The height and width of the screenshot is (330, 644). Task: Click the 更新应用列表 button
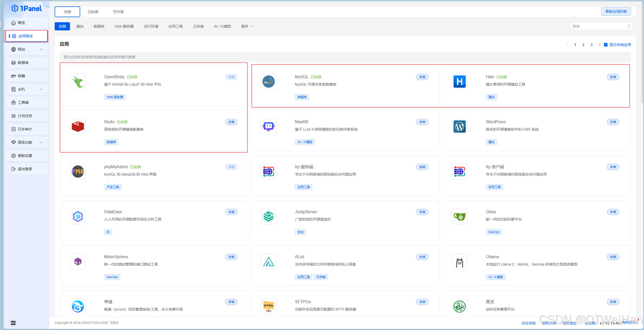(616, 12)
